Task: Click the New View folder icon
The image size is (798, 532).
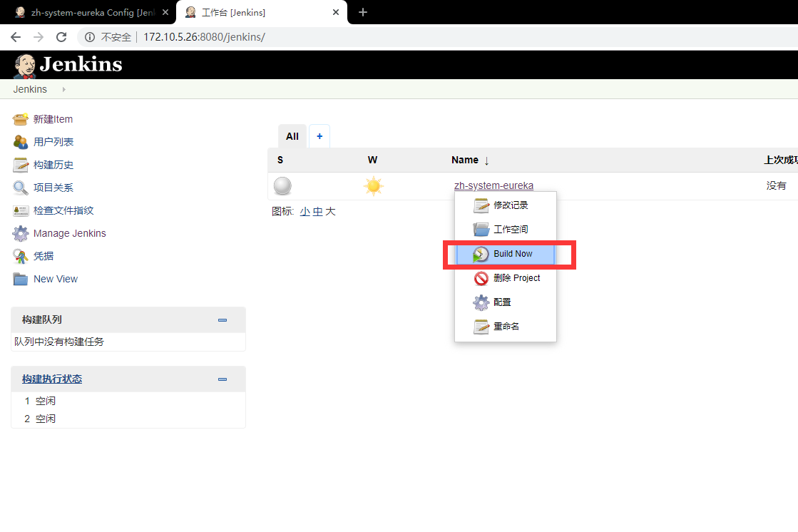Action: click(x=21, y=279)
